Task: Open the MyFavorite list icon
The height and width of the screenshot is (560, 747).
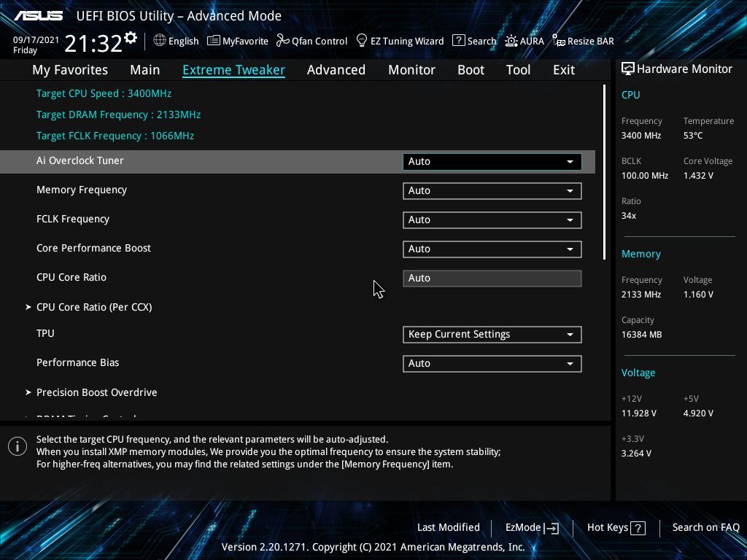Action: [214, 41]
